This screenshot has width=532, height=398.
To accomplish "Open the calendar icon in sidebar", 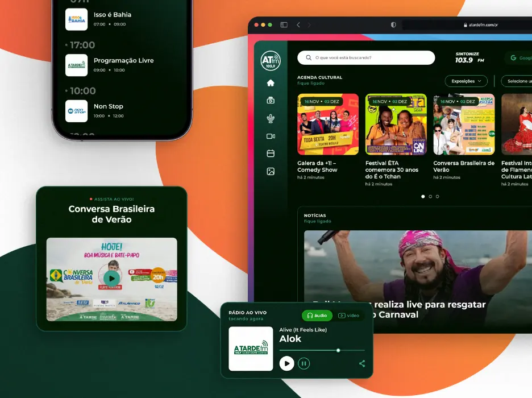I will tap(271, 154).
